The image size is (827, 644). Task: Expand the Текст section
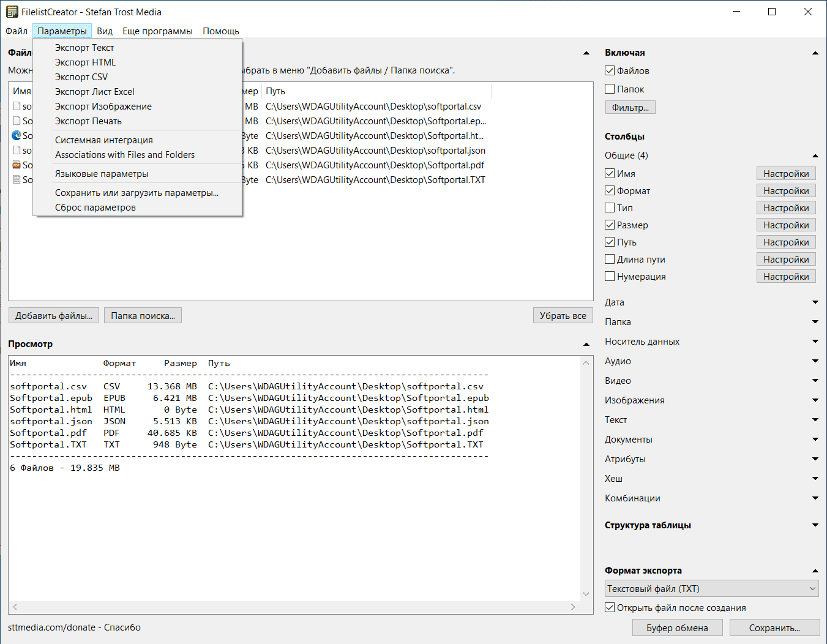coord(815,420)
